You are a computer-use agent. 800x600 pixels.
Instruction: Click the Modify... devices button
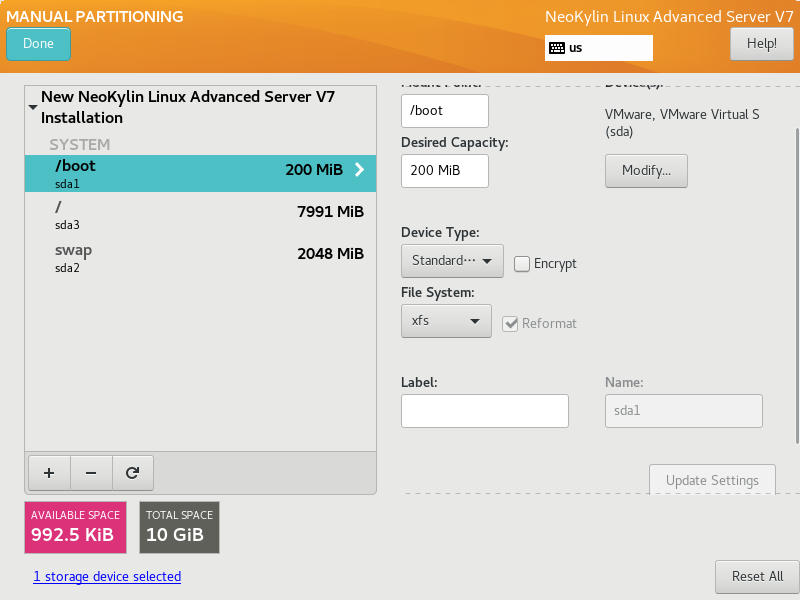coord(646,171)
